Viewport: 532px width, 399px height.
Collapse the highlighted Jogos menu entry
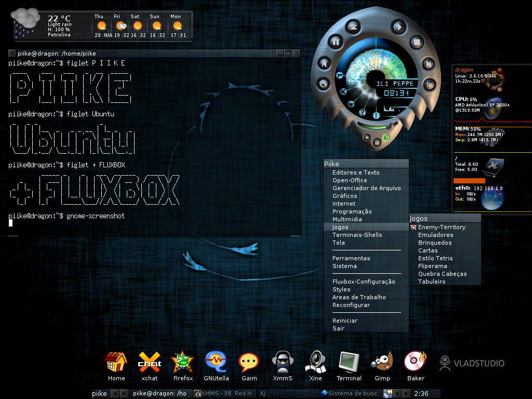click(x=366, y=227)
